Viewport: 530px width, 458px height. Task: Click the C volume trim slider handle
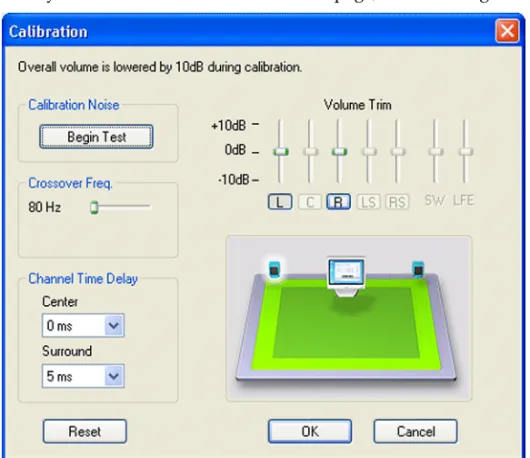310,151
